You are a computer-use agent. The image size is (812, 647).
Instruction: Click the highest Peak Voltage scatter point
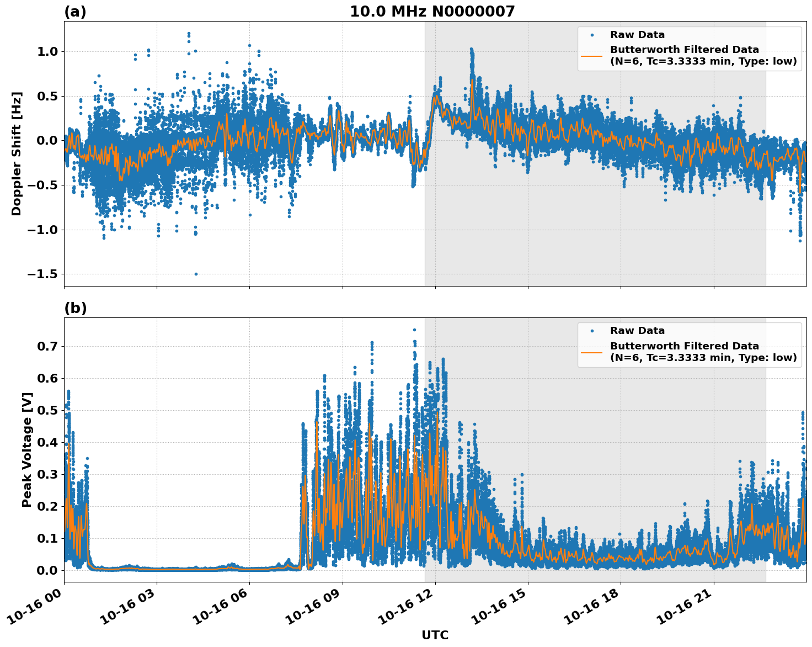pyautogui.click(x=414, y=330)
